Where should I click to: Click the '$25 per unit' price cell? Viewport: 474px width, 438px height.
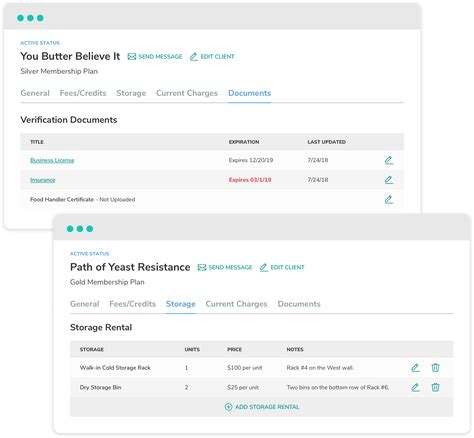coord(243,388)
